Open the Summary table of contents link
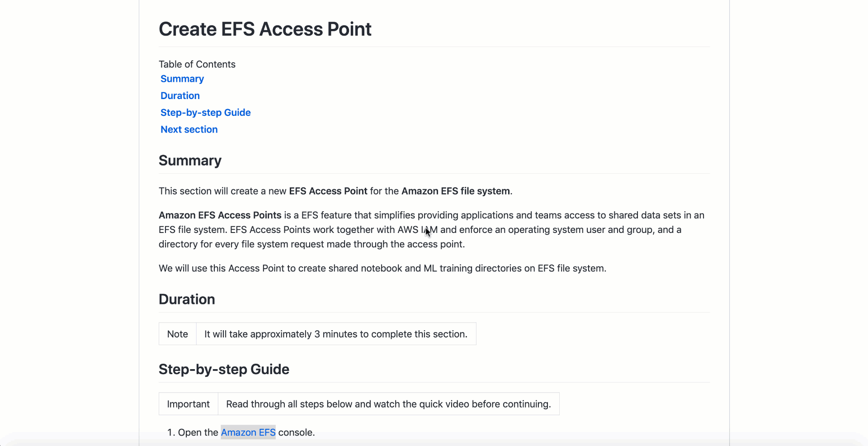The width and height of the screenshot is (868, 446). tap(182, 79)
